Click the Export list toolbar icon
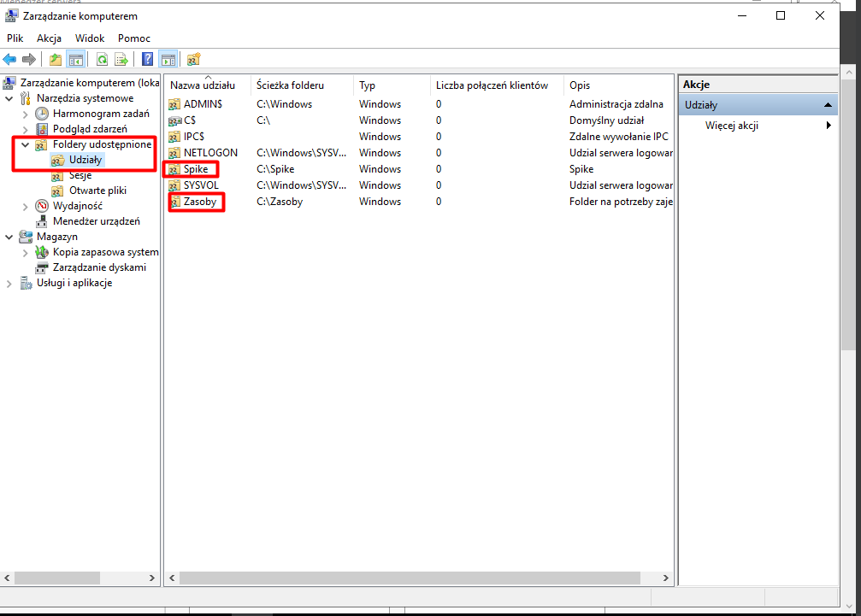Screen dimensions: 861x616 pos(121,59)
